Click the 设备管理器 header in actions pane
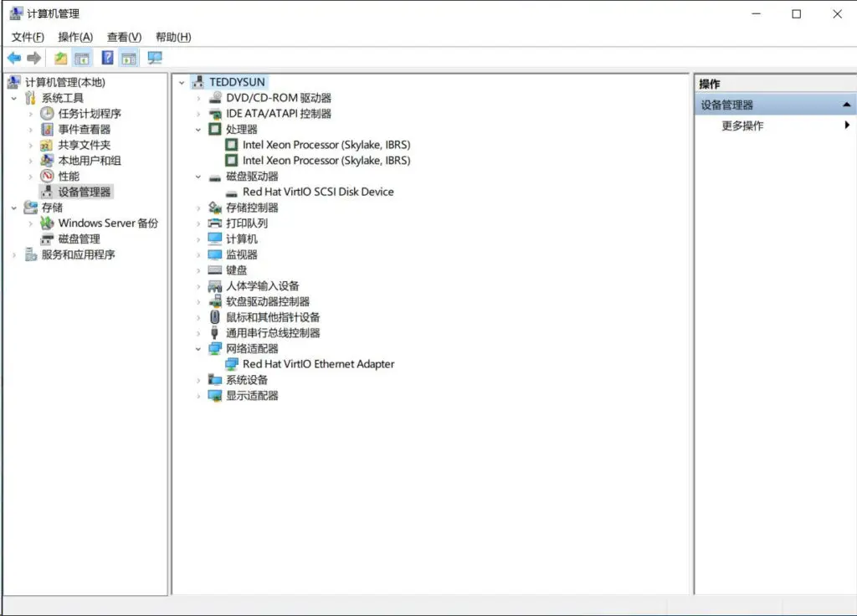The width and height of the screenshot is (857, 616). [776, 105]
